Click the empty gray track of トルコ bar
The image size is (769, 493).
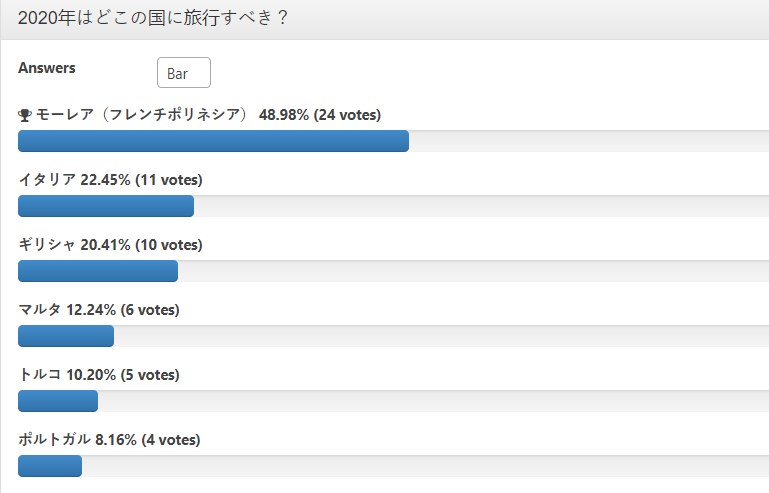pyautogui.click(x=434, y=401)
